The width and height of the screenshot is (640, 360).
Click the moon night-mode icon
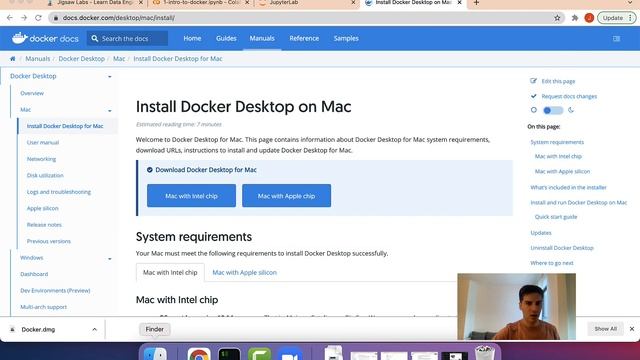571,110
